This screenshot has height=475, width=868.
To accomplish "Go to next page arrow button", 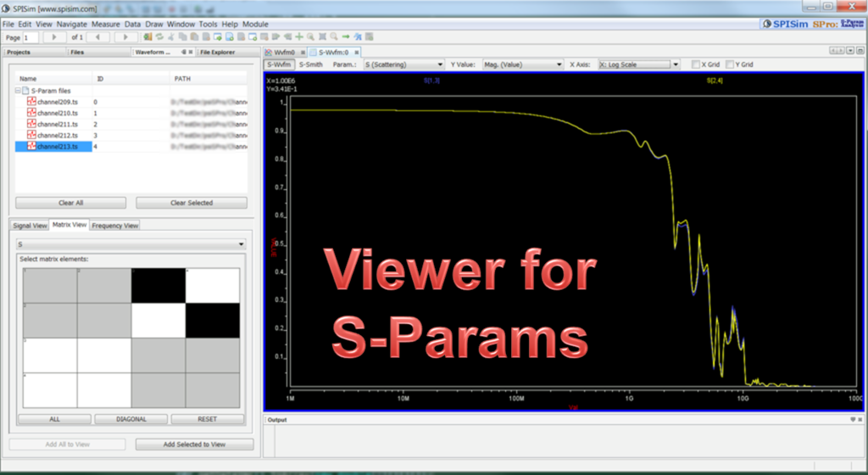I will pyautogui.click(x=126, y=37).
